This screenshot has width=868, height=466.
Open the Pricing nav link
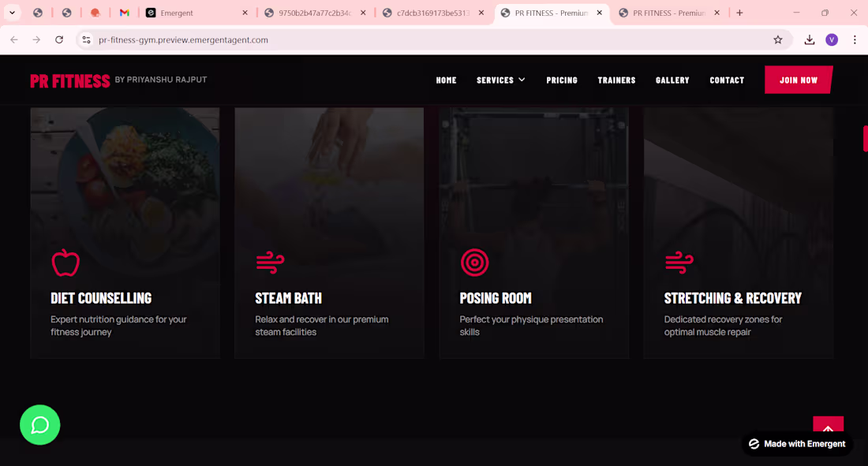point(562,80)
